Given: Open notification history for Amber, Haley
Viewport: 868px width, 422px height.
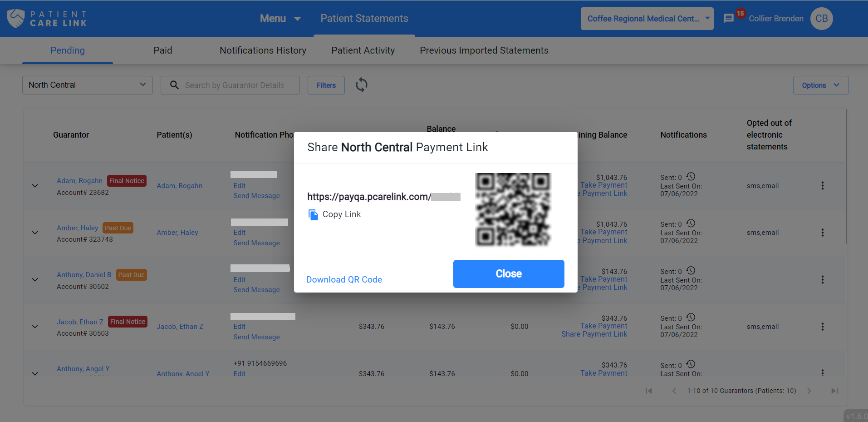Looking at the screenshot, I should [691, 223].
